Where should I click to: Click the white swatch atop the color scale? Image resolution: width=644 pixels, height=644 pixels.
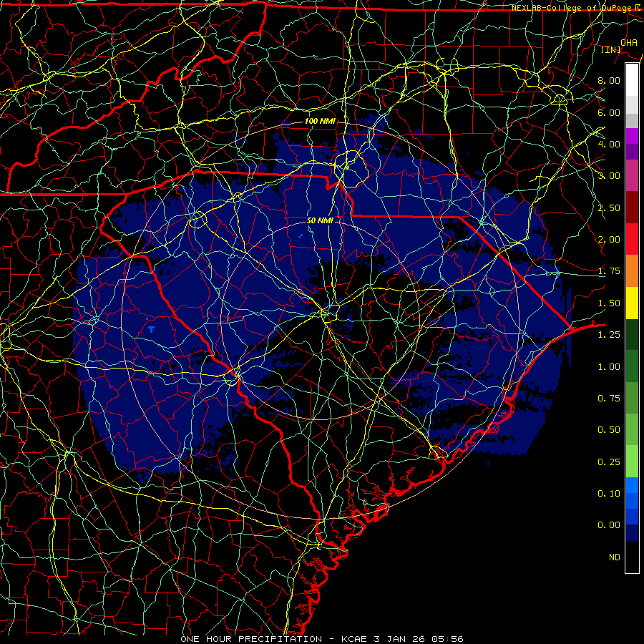(632, 79)
